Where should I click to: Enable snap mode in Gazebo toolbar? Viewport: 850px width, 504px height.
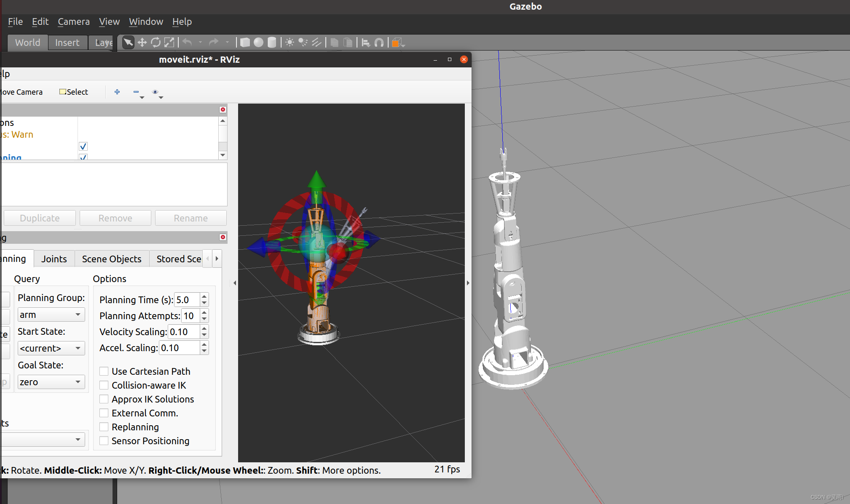click(x=378, y=43)
